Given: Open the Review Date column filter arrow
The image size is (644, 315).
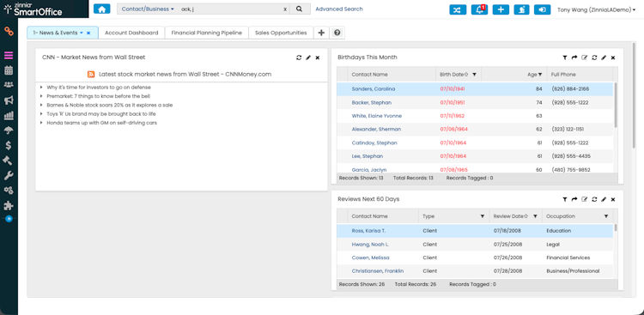Looking at the screenshot, I should (x=535, y=216).
